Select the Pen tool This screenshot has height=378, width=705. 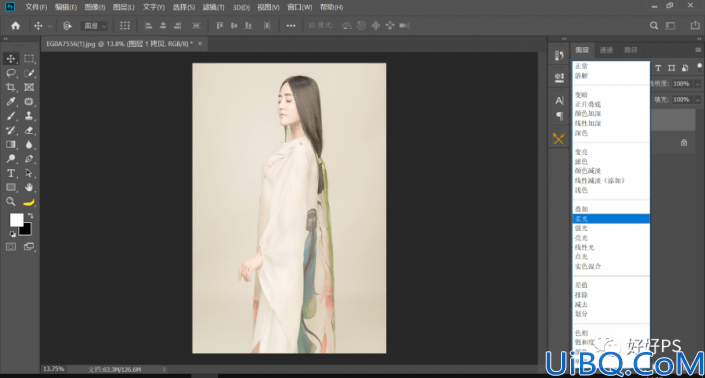pyautogui.click(x=29, y=159)
